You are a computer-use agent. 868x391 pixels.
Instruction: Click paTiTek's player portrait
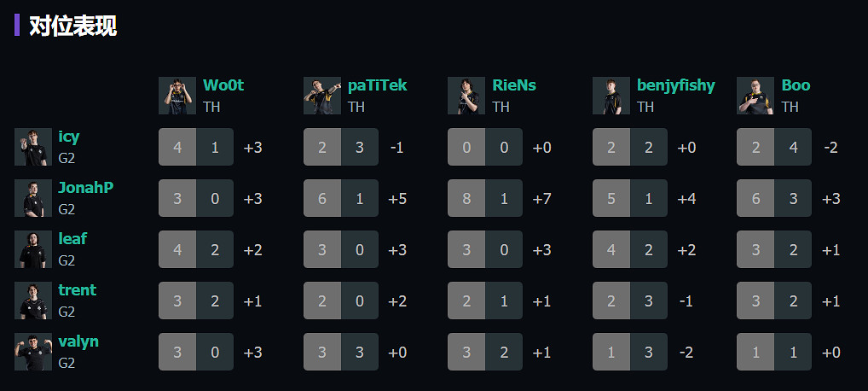click(322, 96)
